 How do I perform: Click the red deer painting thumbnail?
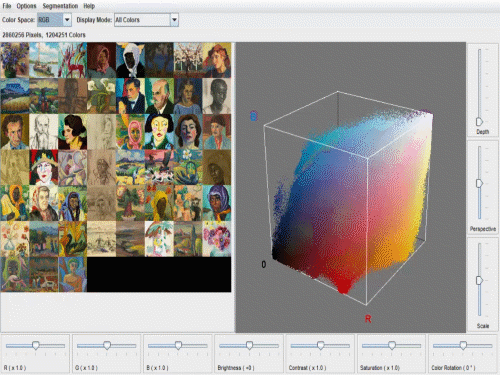(72, 60)
